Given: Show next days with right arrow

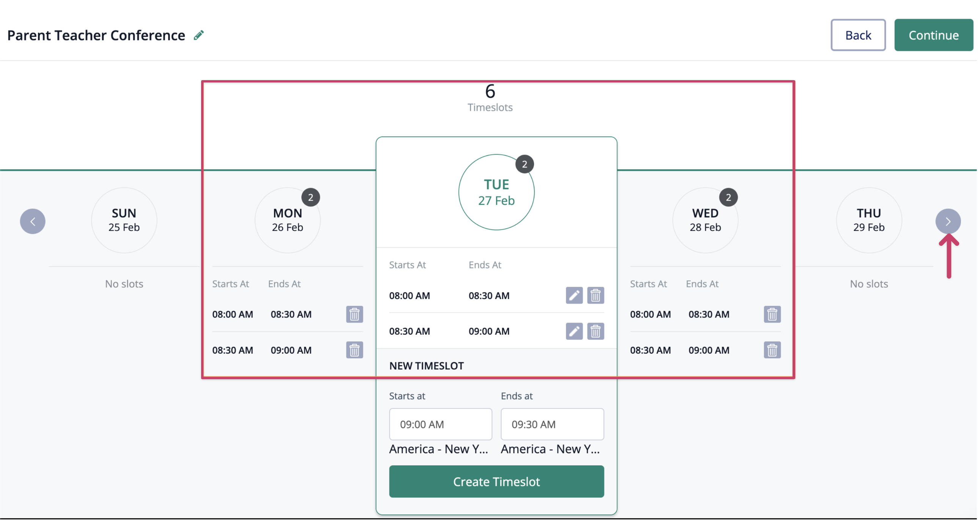Looking at the screenshot, I should [948, 221].
